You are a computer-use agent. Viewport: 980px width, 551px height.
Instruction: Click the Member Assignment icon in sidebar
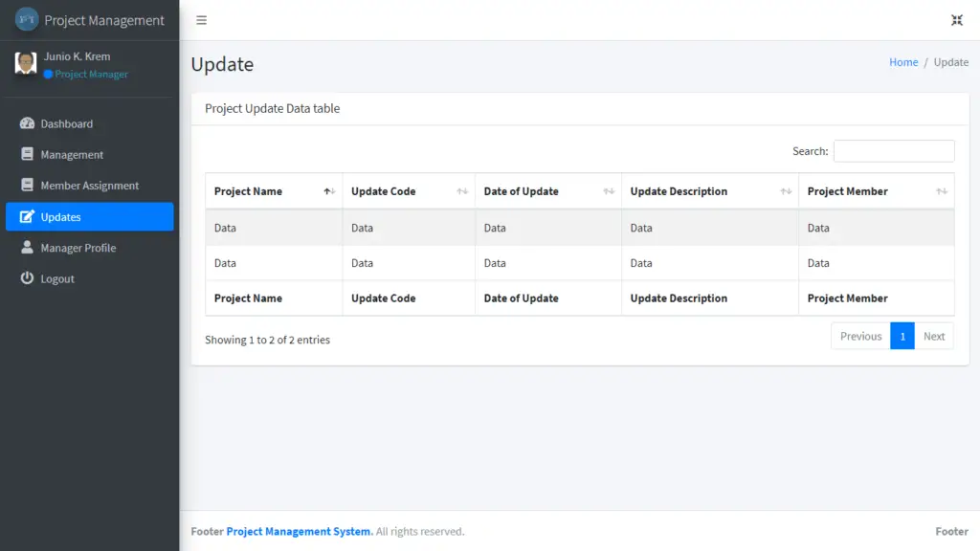pos(27,186)
